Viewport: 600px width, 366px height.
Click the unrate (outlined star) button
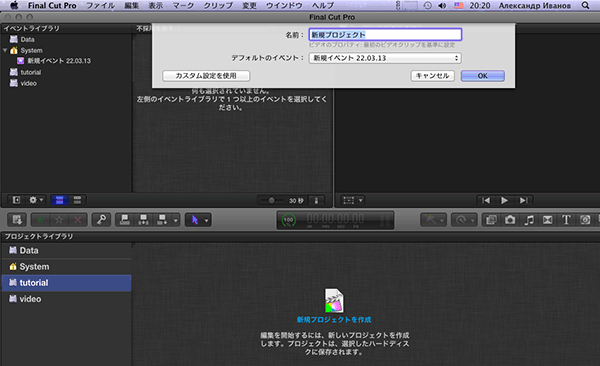tap(59, 220)
